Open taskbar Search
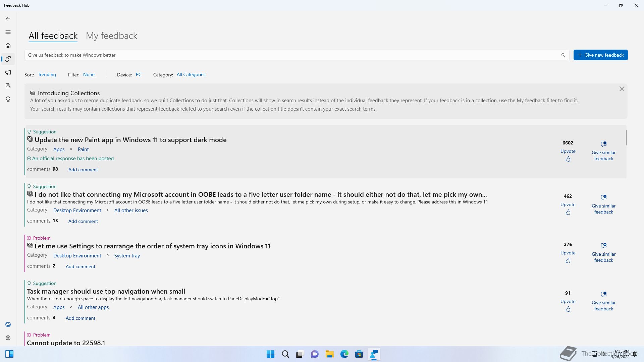This screenshot has height=362, width=644. pos(285,354)
